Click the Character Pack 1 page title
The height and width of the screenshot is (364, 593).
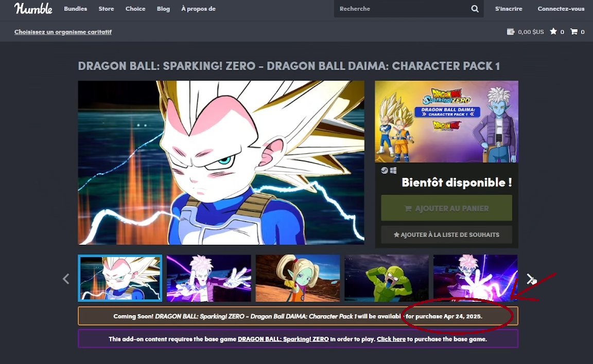[x=289, y=66]
